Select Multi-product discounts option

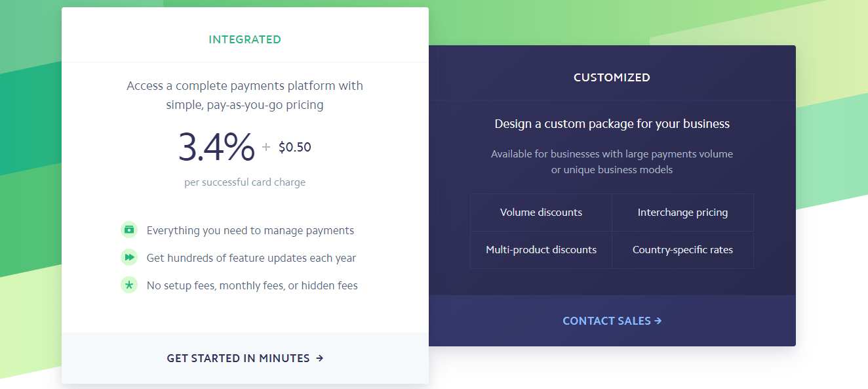tap(540, 249)
